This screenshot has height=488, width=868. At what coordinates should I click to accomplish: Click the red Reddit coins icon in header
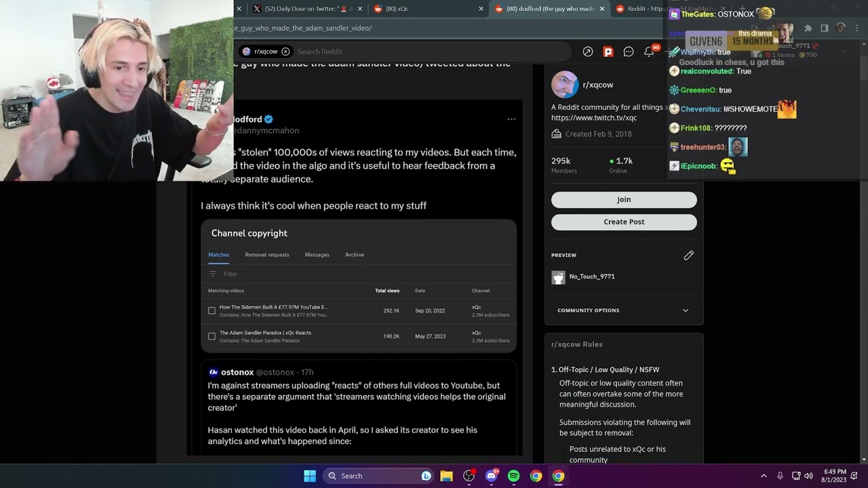608,52
